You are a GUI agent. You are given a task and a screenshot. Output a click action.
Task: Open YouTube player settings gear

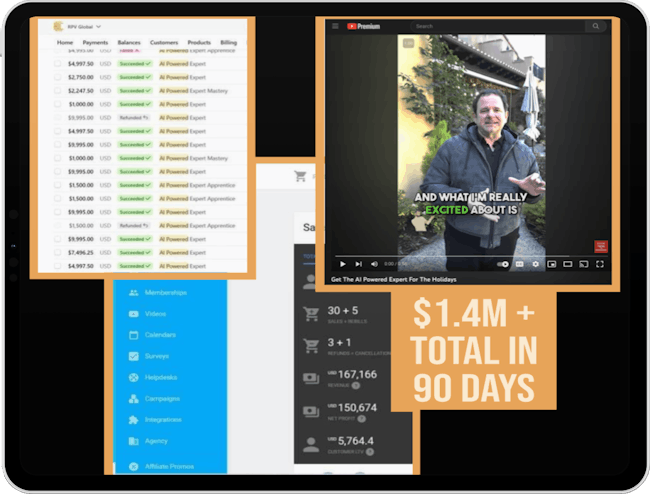(x=535, y=264)
